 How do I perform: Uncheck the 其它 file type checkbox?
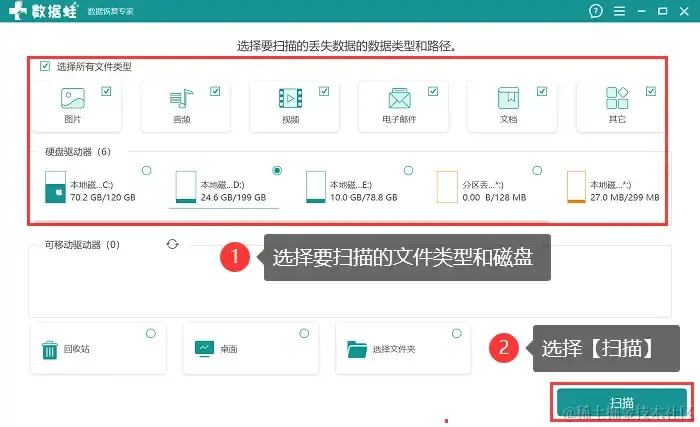651,91
